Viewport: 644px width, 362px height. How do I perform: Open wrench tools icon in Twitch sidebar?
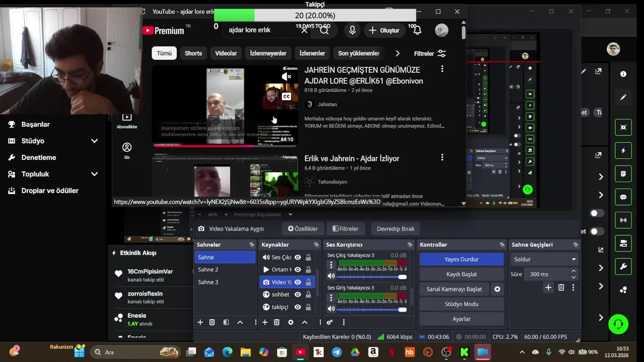click(x=623, y=266)
